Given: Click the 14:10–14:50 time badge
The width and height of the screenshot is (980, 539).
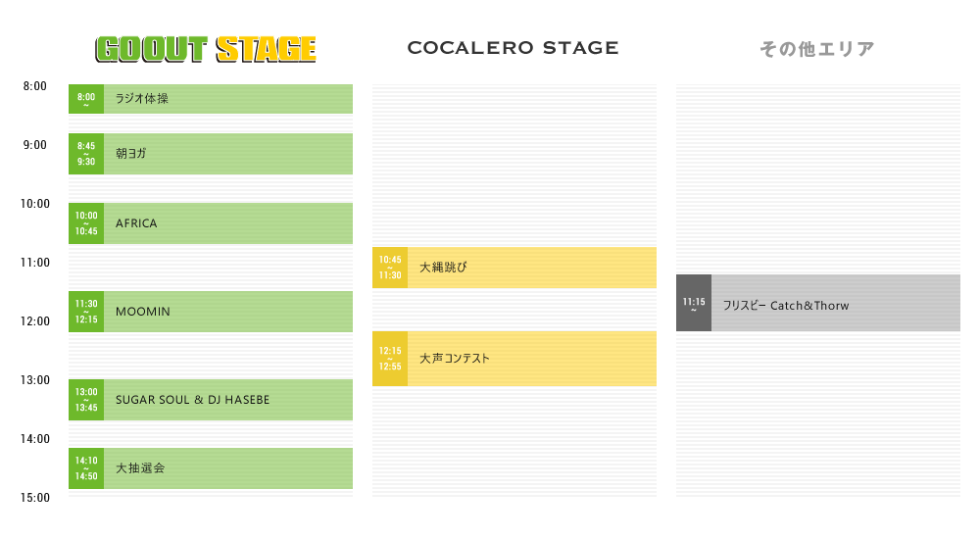Looking at the screenshot, I should pos(86,468).
